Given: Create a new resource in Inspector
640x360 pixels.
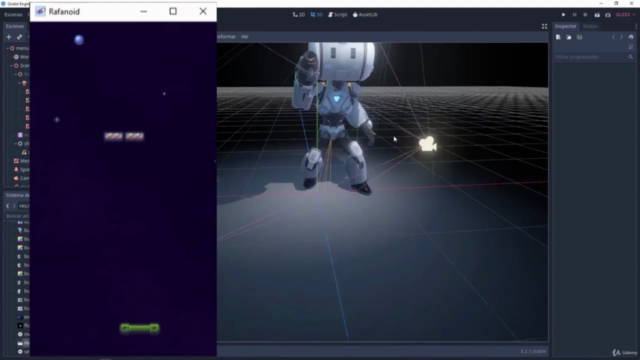Looking at the screenshot, I should coord(558,37).
